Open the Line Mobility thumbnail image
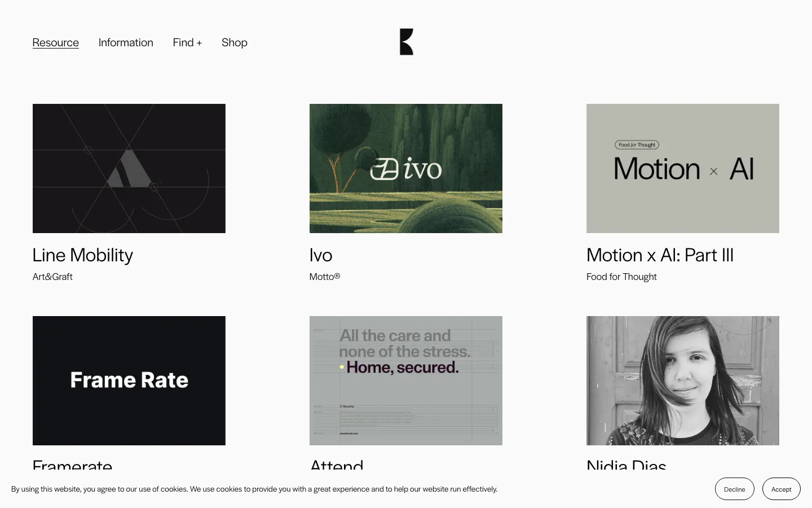 tap(129, 168)
